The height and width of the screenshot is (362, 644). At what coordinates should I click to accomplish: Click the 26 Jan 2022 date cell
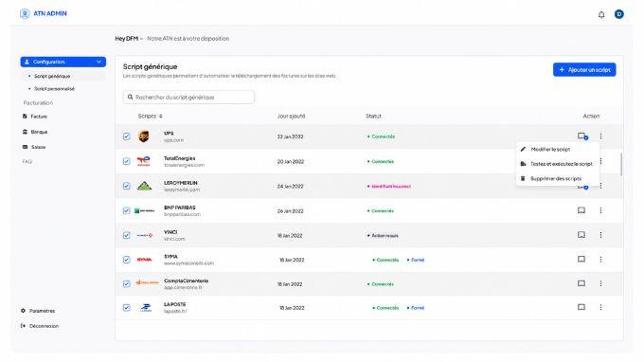291,210
